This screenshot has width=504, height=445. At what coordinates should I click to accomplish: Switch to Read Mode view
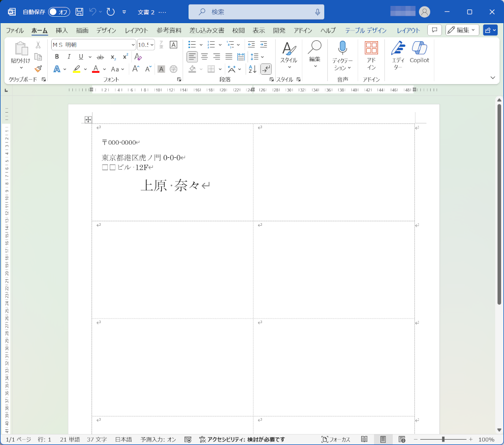[x=364, y=439]
